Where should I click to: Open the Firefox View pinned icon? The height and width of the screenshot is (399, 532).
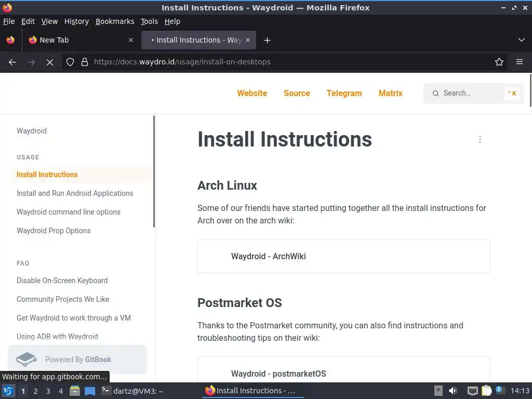tap(10, 40)
